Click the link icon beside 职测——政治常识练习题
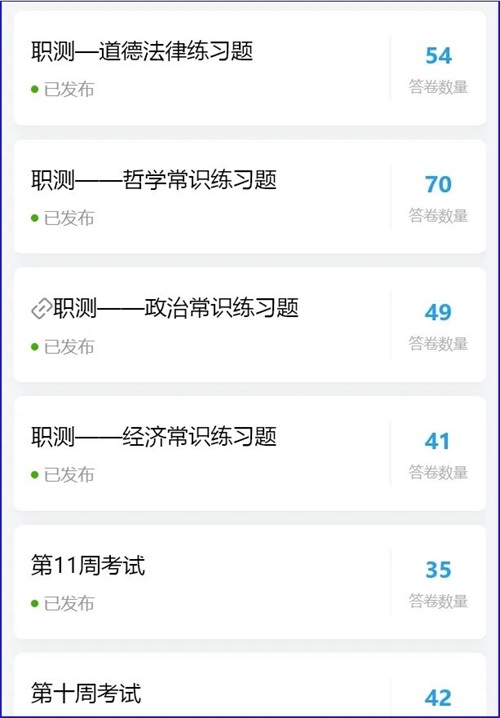 tap(41, 309)
